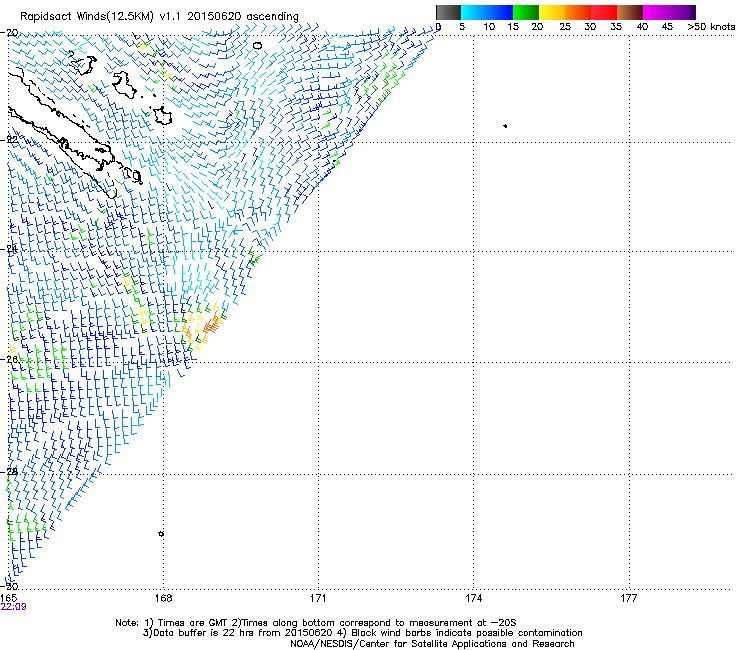
Task: Click the small island east of 174
Action: (x=505, y=126)
